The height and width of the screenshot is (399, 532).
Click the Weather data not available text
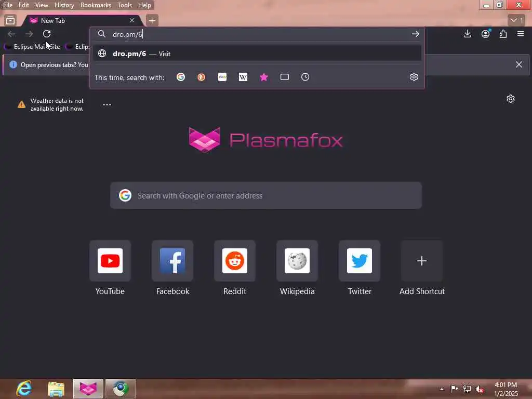[57, 104]
